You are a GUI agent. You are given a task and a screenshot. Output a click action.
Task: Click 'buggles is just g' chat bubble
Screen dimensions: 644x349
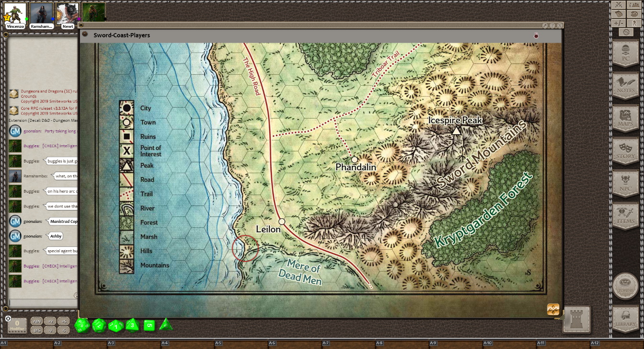(61, 161)
